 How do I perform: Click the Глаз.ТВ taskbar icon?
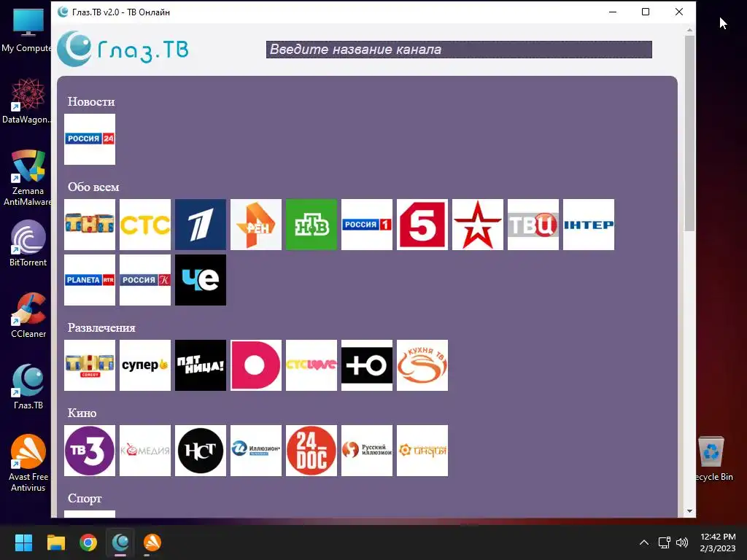tap(120, 542)
